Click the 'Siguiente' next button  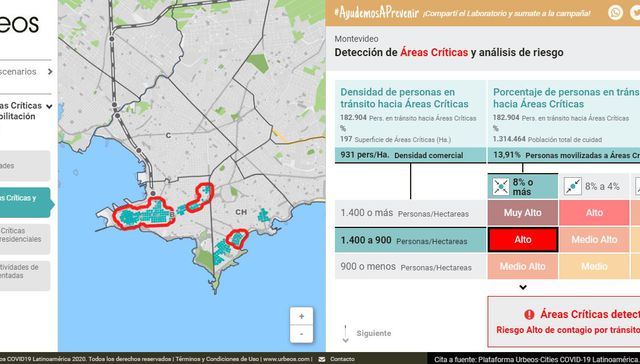coord(373,333)
